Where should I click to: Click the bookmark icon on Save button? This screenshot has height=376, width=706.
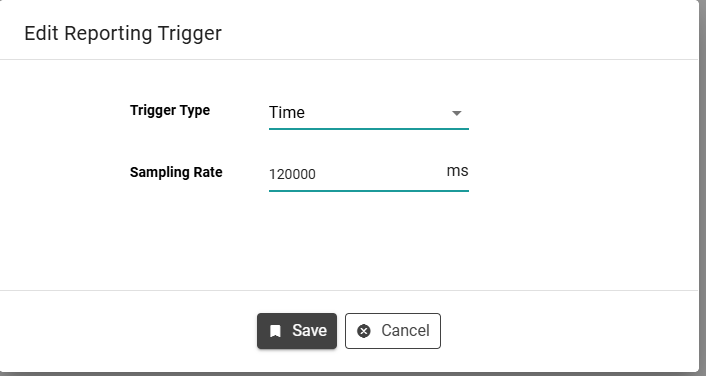click(x=275, y=331)
